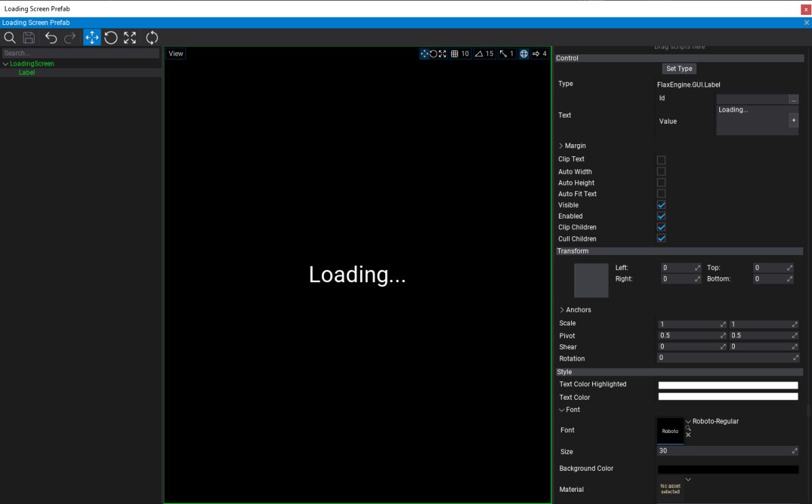Collapse the Transform section header
Screen dimensions: 812x504
coord(679,251)
